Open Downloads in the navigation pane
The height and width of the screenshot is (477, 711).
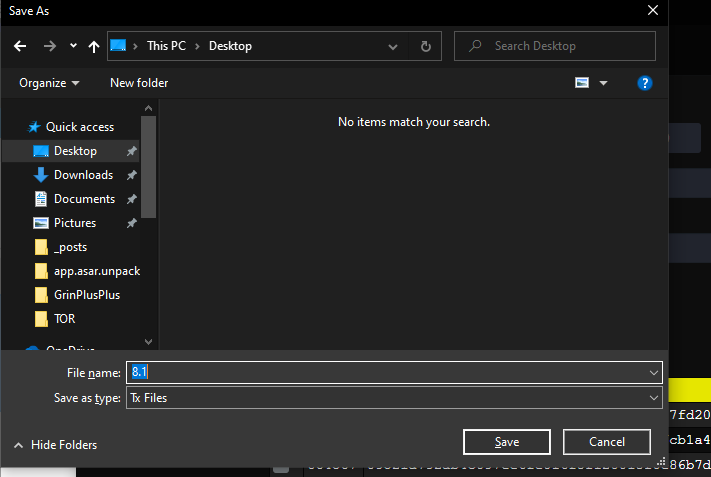click(x=83, y=175)
